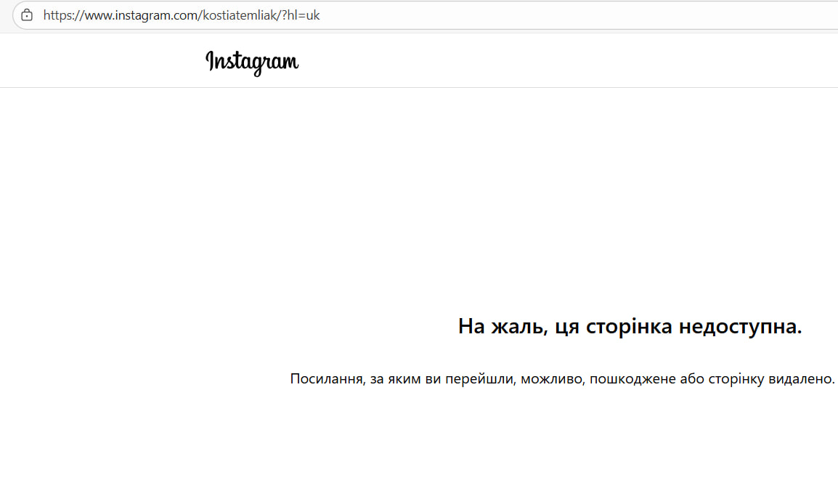Viewport: 838px width, 504px height.
Task: Click the word "недоступна" in the heading
Action: [739, 327]
